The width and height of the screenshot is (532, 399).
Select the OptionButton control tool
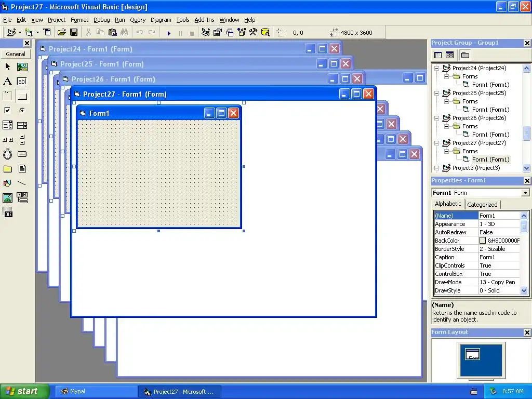pyautogui.click(x=22, y=110)
